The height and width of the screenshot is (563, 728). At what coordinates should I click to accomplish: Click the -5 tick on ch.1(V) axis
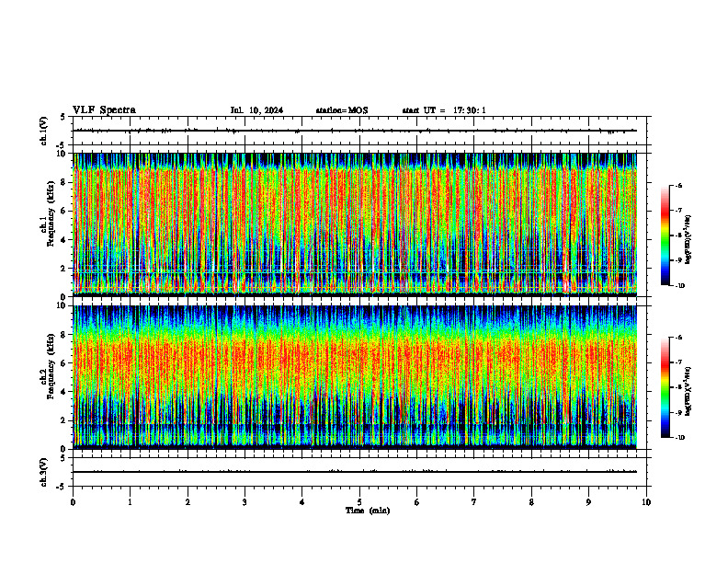coord(61,145)
